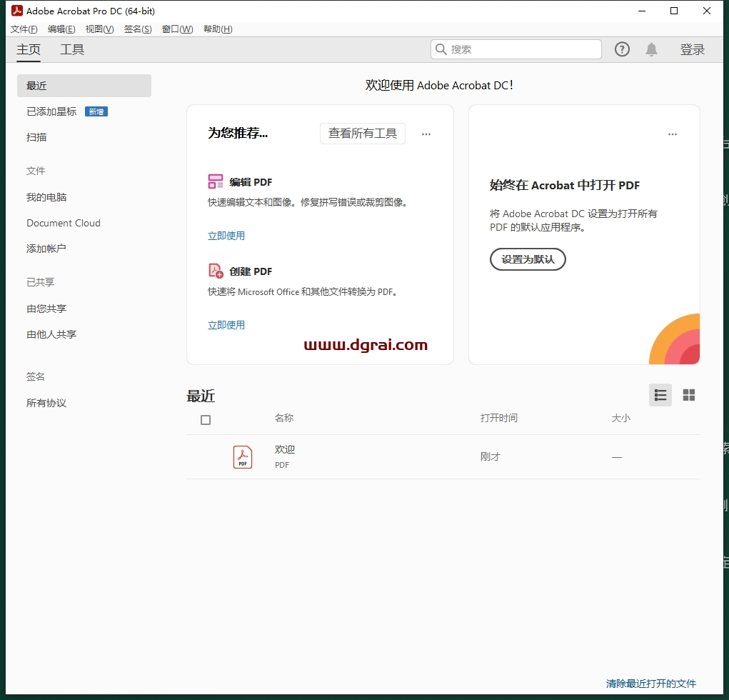The height and width of the screenshot is (700, 729).
Task: Focus the 搜索 input field
Action: click(x=516, y=49)
